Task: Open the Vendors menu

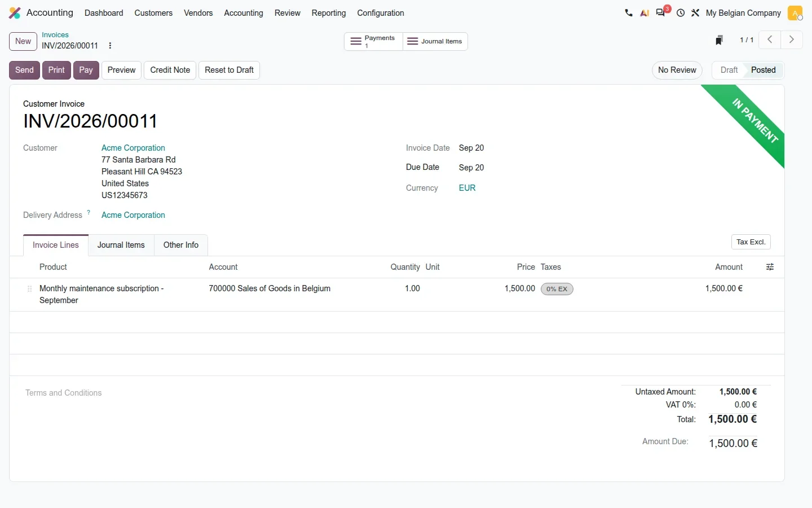Action: tap(198, 13)
